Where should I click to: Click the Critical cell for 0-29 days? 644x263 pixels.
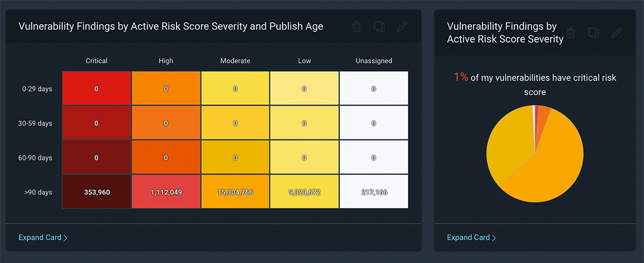pyautogui.click(x=97, y=89)
